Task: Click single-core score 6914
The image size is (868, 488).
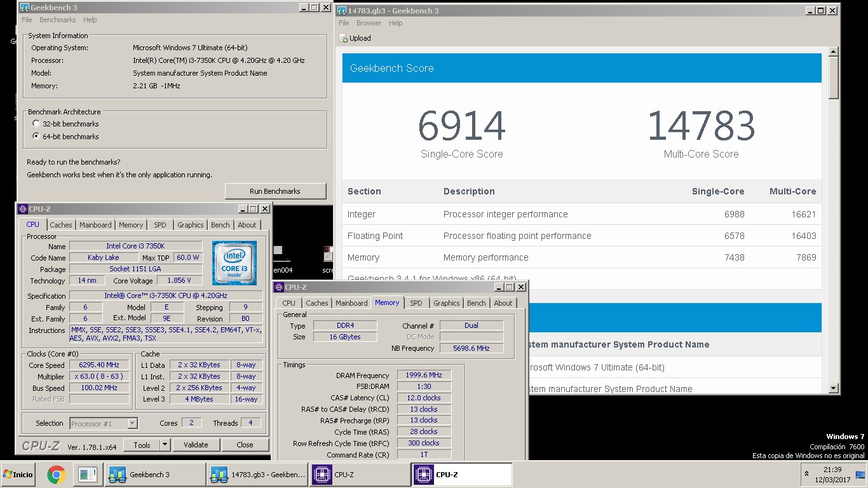Action: 462,126
